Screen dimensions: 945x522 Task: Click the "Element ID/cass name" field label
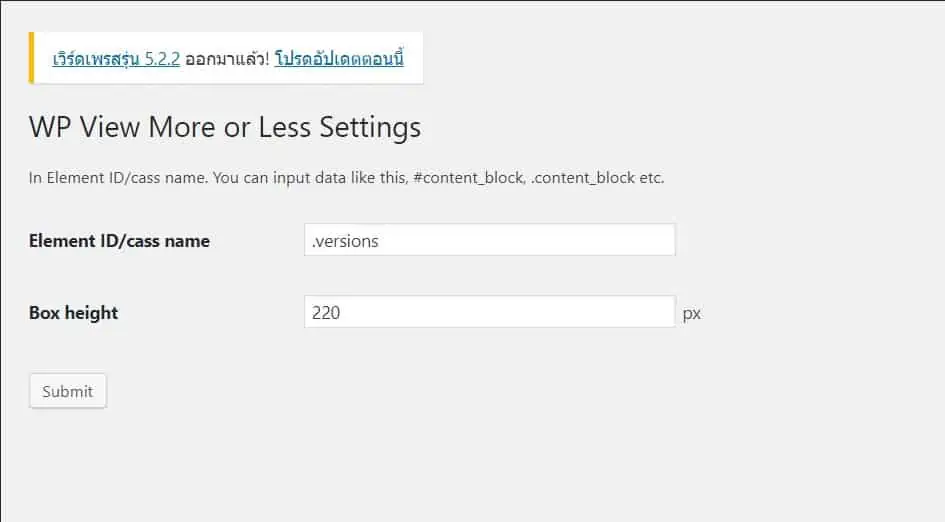pos(119,240)
